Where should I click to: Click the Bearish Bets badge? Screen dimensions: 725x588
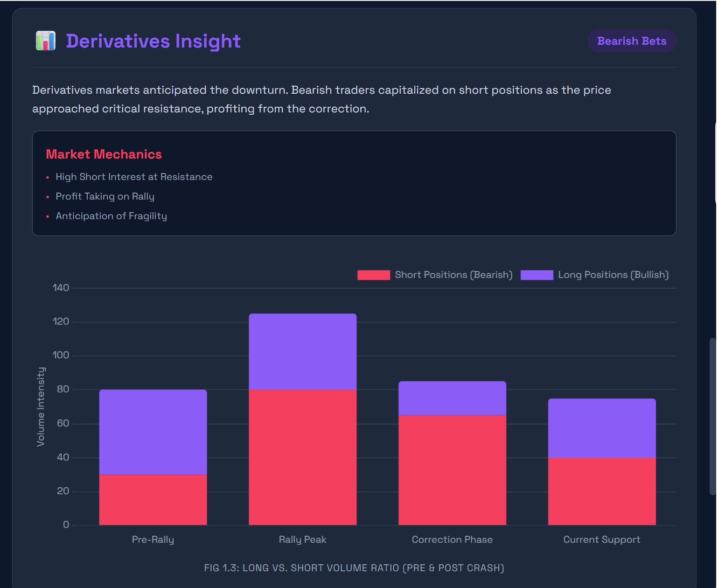click(632, 41)
